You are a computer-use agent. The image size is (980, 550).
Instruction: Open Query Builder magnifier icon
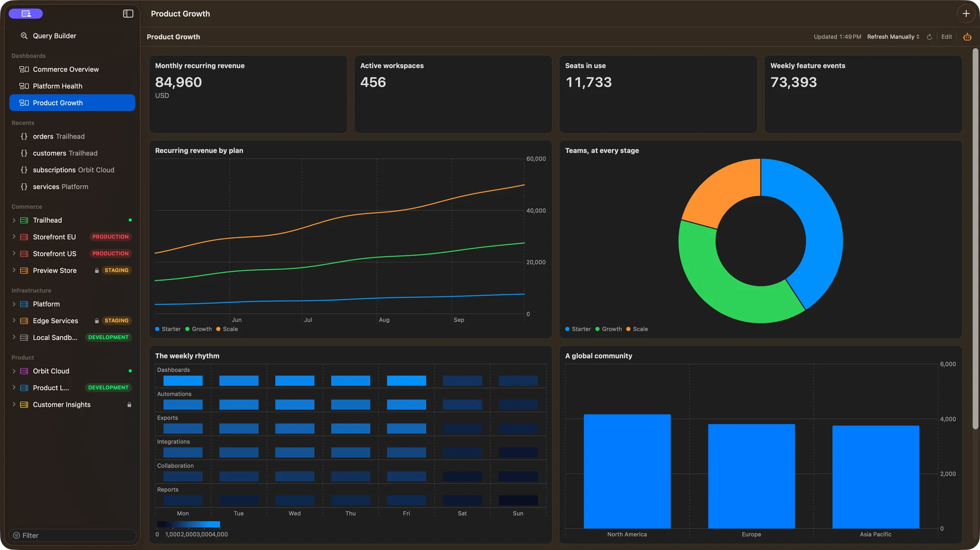(x=24, y=36)
